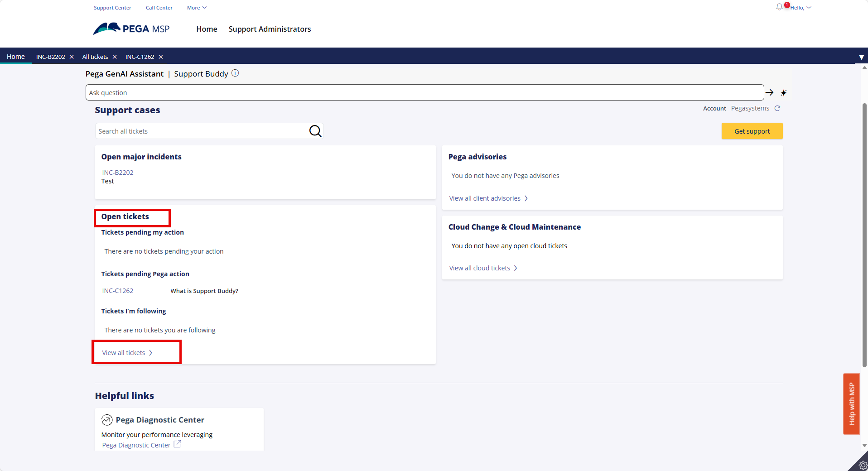Image resolution: width=868 pixels, height=471 pixels.
Task: Submit question using the arrow icon
Action: (x=769, y=92)
